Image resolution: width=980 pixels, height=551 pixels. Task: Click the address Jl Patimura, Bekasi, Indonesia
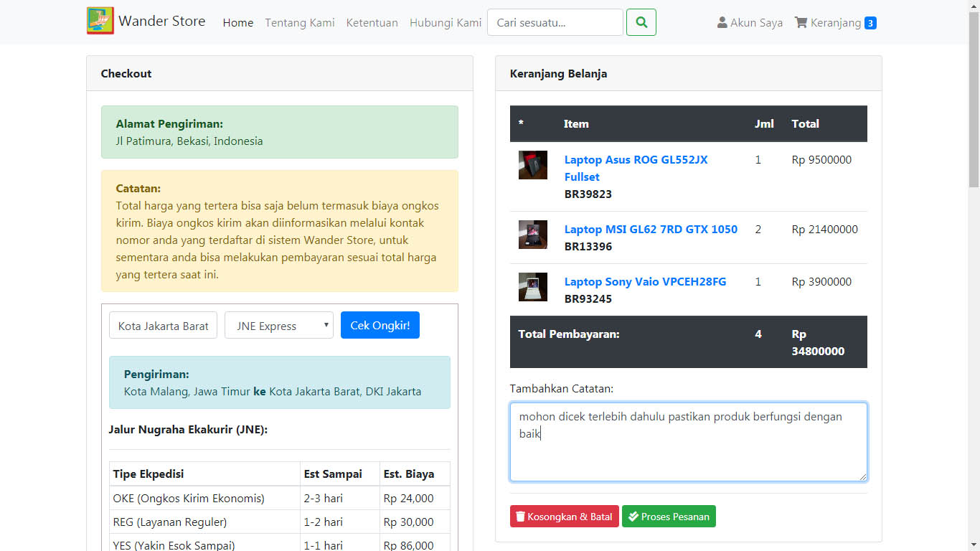189,141
